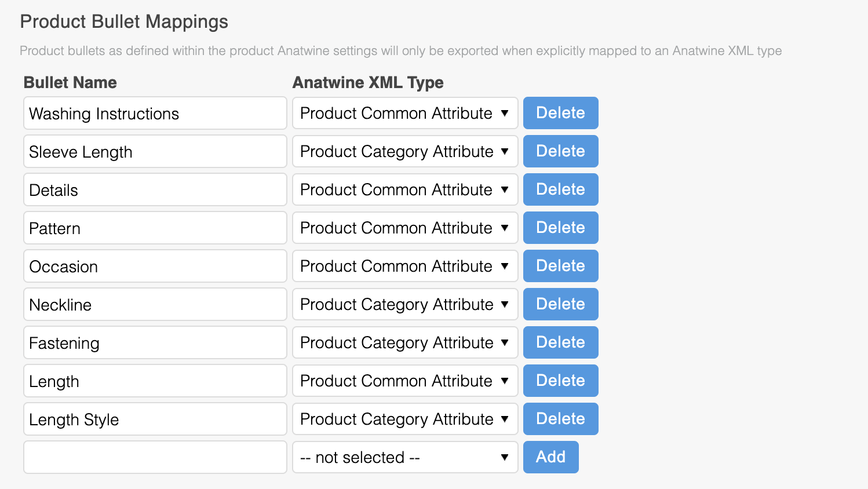Remove the Occasion bullet mapping

(x=560, y=266)
